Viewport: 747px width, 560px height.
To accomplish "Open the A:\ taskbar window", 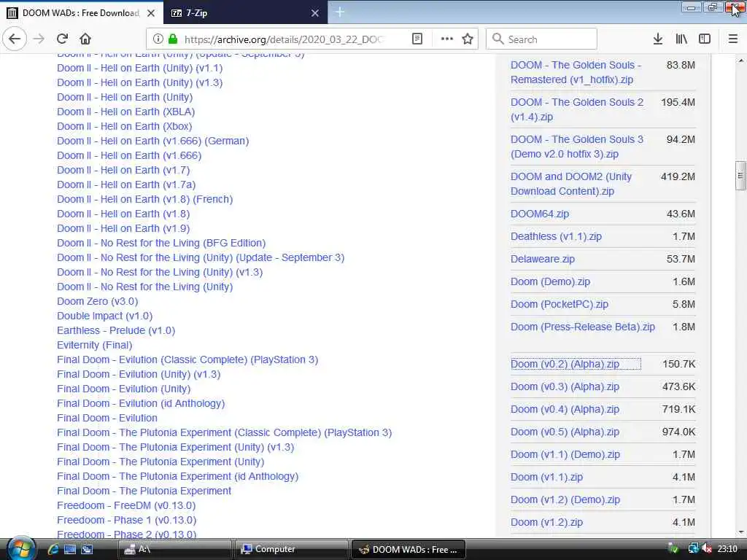I will pos(174,550).
